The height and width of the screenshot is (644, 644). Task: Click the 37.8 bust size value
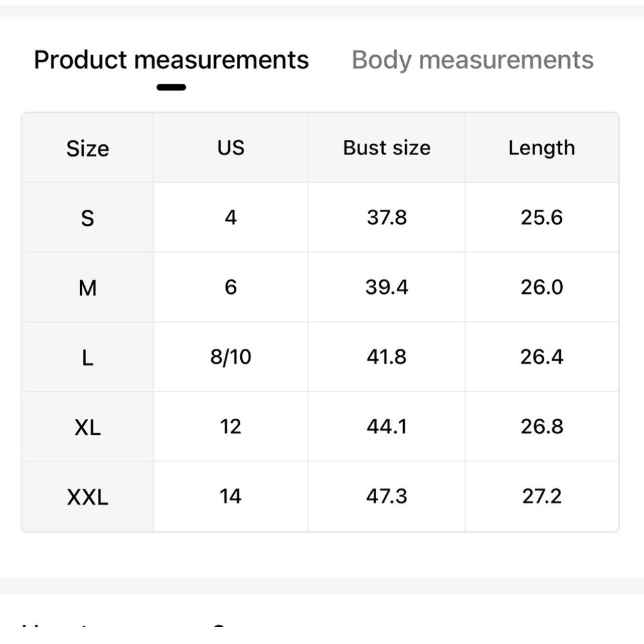pyautogui.click(x=387, y=218)
